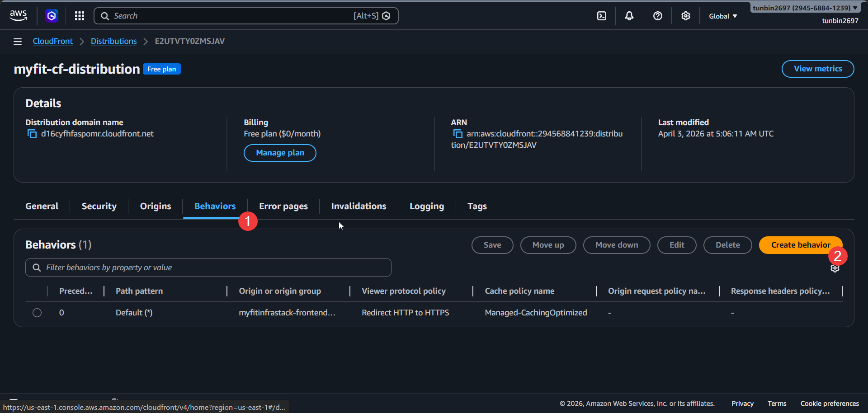The image size is (868, 413).
Task: Click the search shortcut icon beside Alt+S
Action: (x=386, y=15)
